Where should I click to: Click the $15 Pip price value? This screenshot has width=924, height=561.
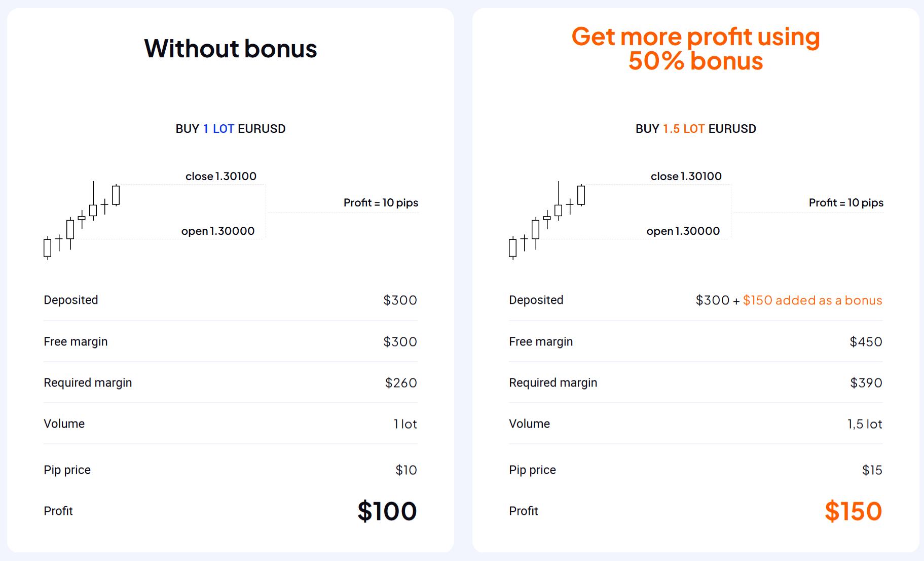pos(872,470)
